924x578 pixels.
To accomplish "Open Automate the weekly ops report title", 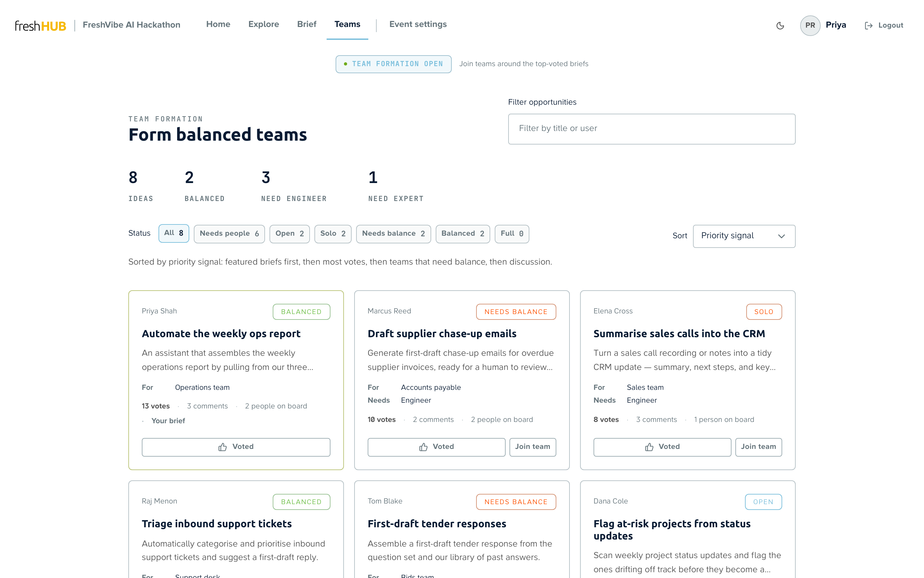I will [x=221, y=334].
